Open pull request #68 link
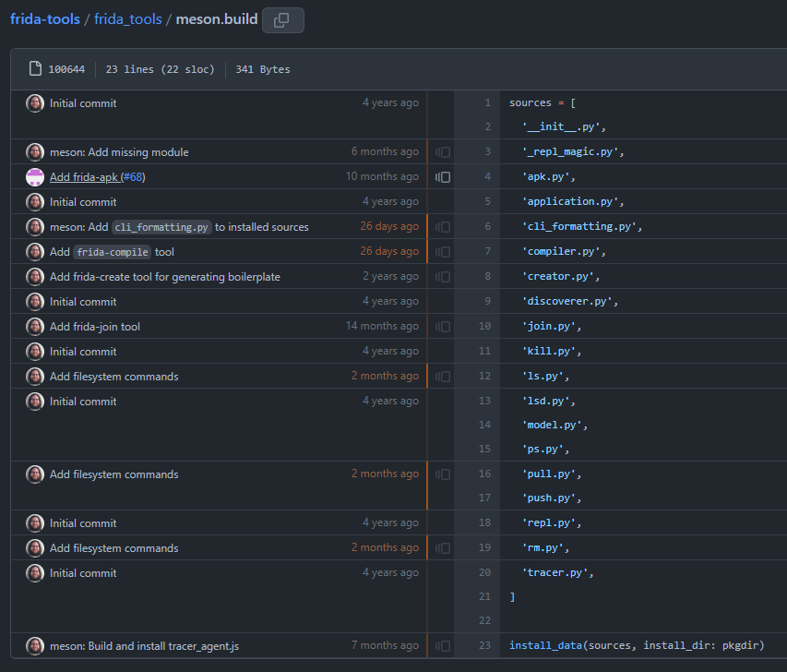This screenshot has height=672, width=787. (x=133, y=177)
